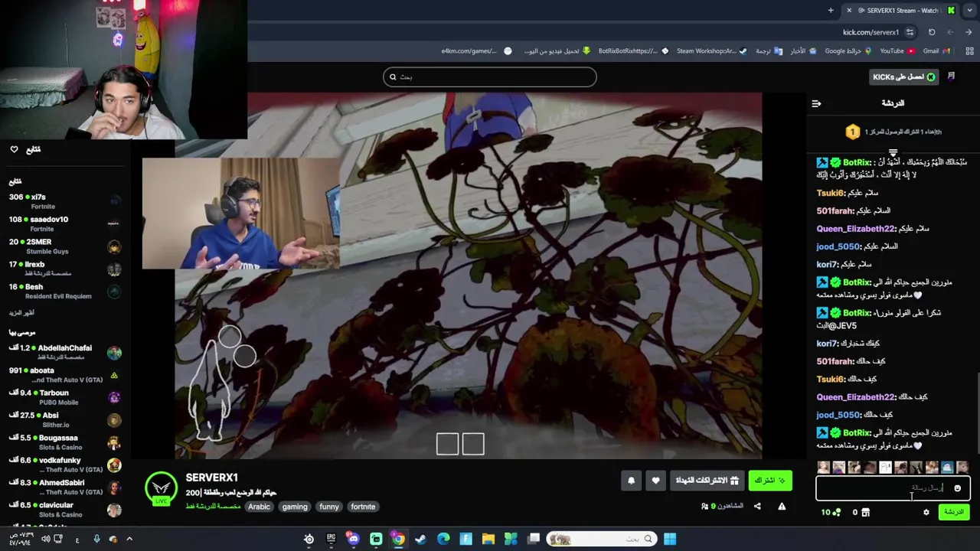Click the purple icon next to the KICKs button
The image size is (980, 551).
(x=951, y=77)
